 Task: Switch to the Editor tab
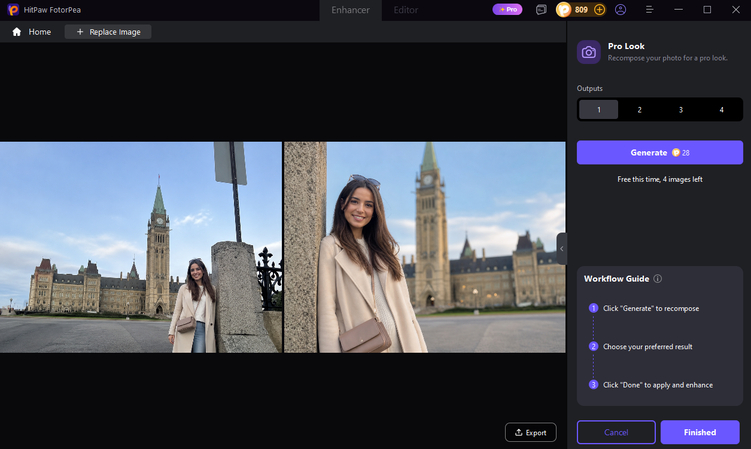point(406,10)
